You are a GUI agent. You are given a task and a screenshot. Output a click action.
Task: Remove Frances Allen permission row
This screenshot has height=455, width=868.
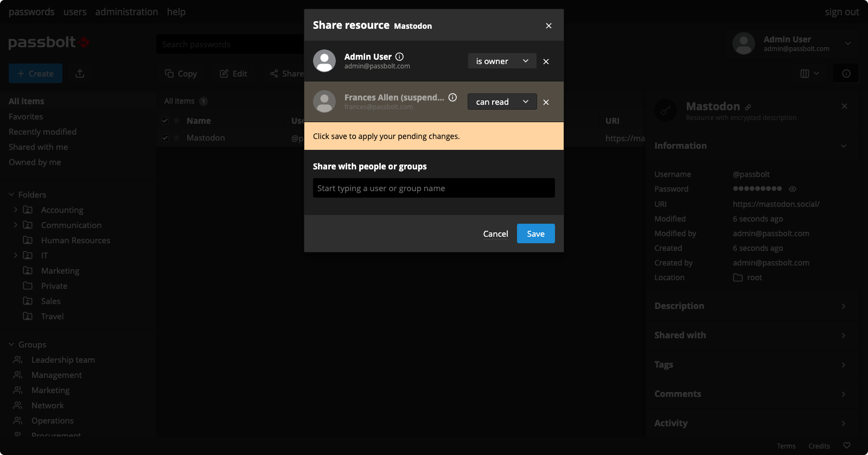tap(546, 102)
